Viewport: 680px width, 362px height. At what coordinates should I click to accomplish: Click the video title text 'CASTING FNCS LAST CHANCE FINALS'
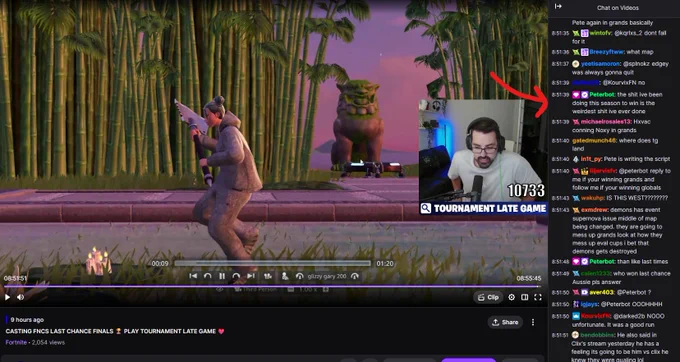coord(59,331)
